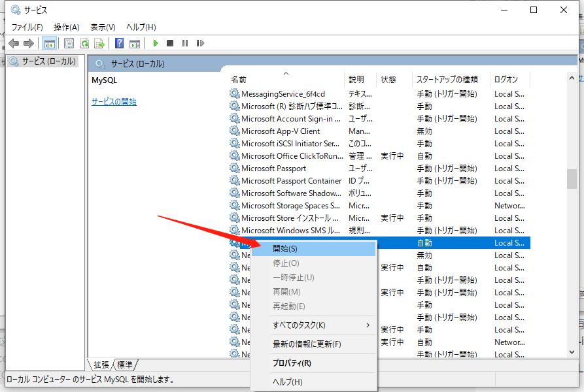Click the サービスの開始 link
Screen dimensions: 584x392
click(x=114, y=101)
